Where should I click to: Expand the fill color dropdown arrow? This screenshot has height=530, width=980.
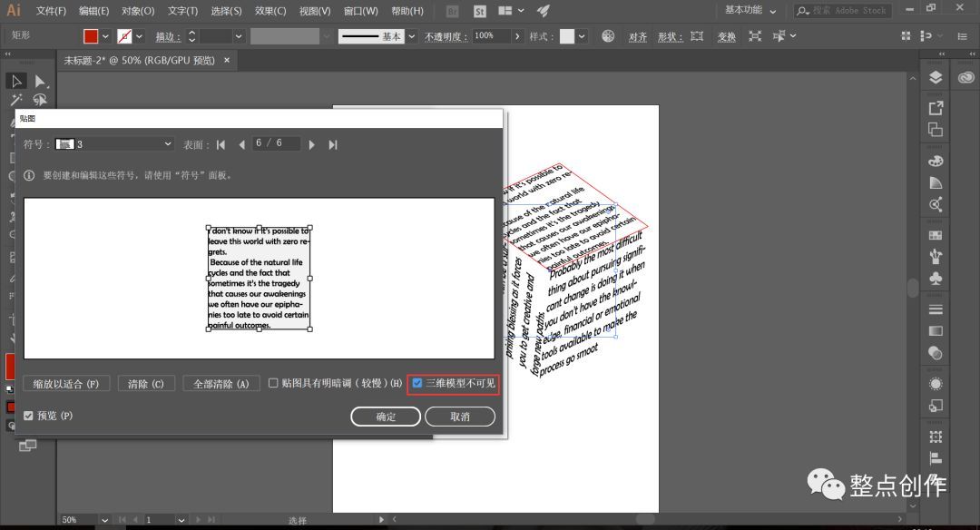(105, 37)
